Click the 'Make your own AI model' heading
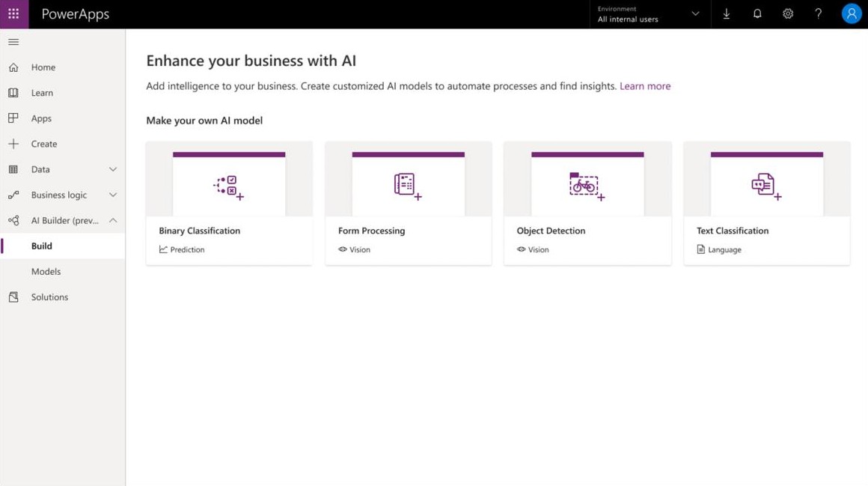 [204, 121]
